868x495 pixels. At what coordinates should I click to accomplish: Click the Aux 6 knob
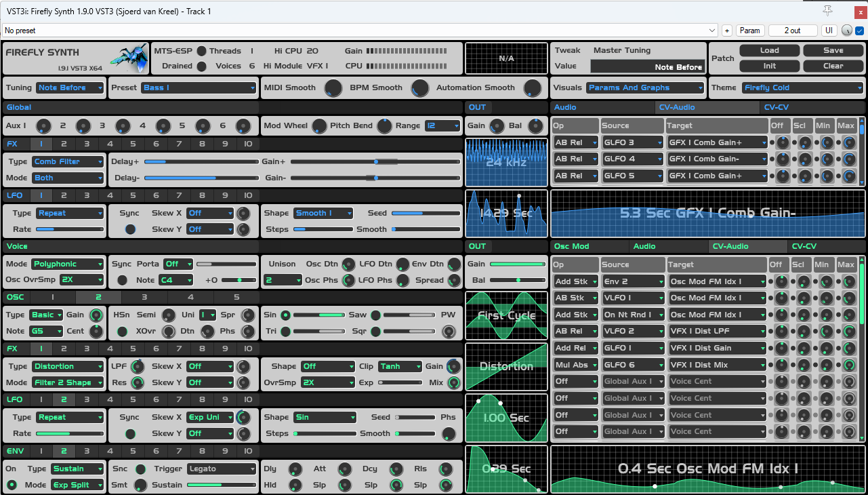click(x=243, y=126)
